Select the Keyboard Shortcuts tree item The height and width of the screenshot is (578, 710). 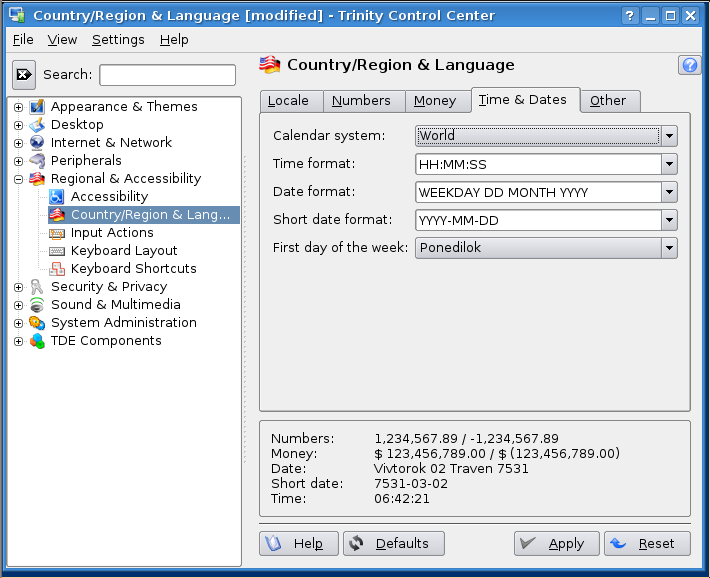coord(134,269)
